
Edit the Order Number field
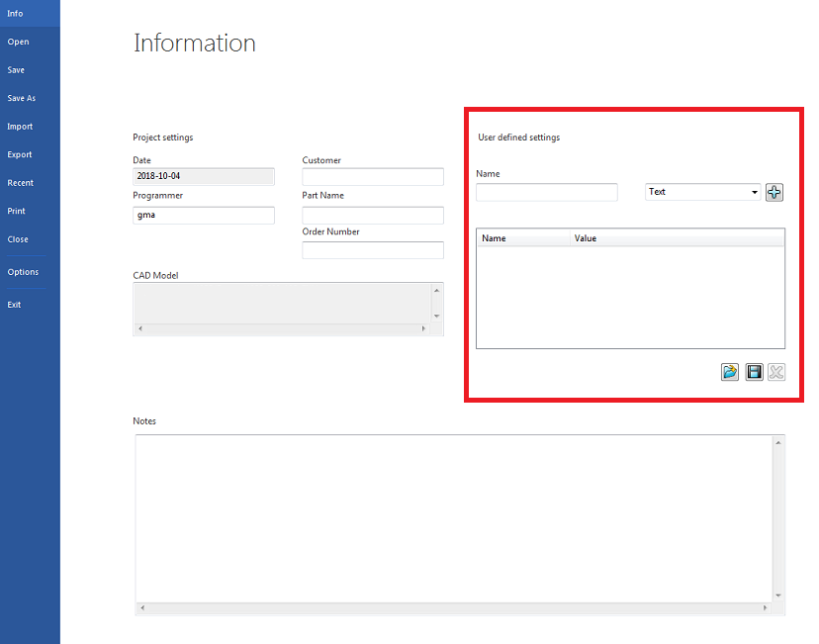click(372, 249)
